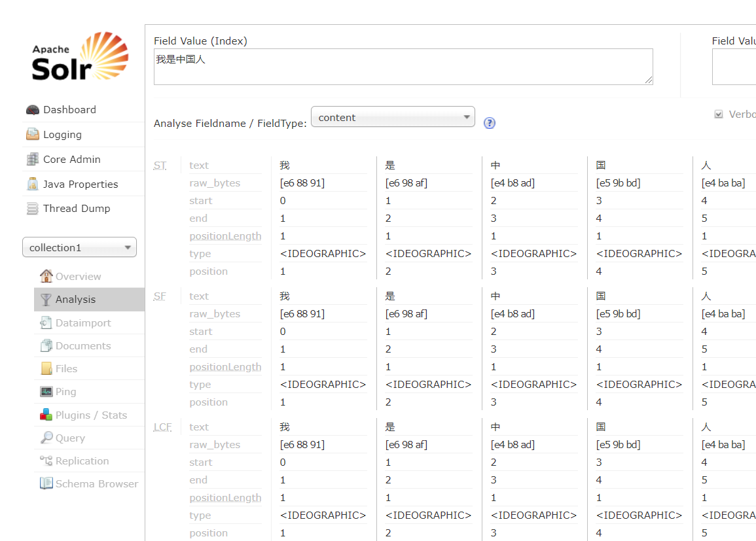Click the Java Properties icon
The width and height of the screenshot is (756, 541).
pos(33,184)
